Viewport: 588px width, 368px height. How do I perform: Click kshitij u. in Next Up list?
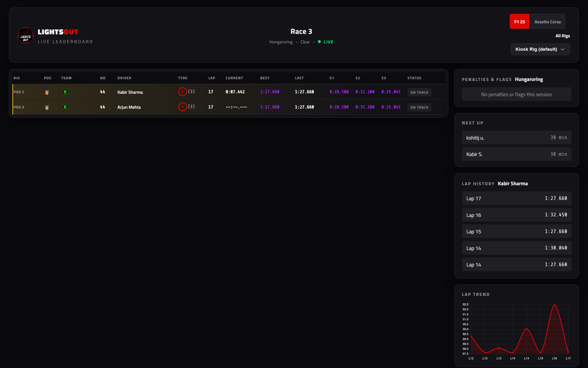[x=516, y=138]
